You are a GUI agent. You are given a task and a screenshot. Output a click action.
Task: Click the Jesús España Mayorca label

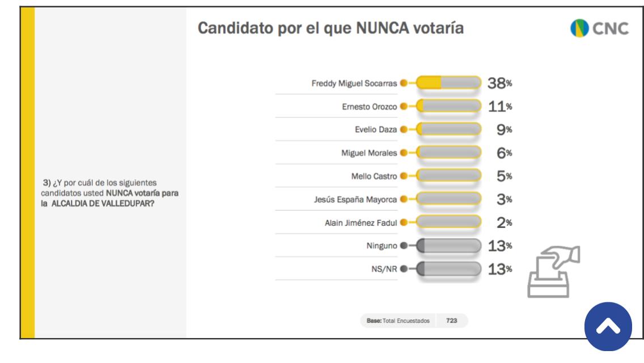click(356, 199)
